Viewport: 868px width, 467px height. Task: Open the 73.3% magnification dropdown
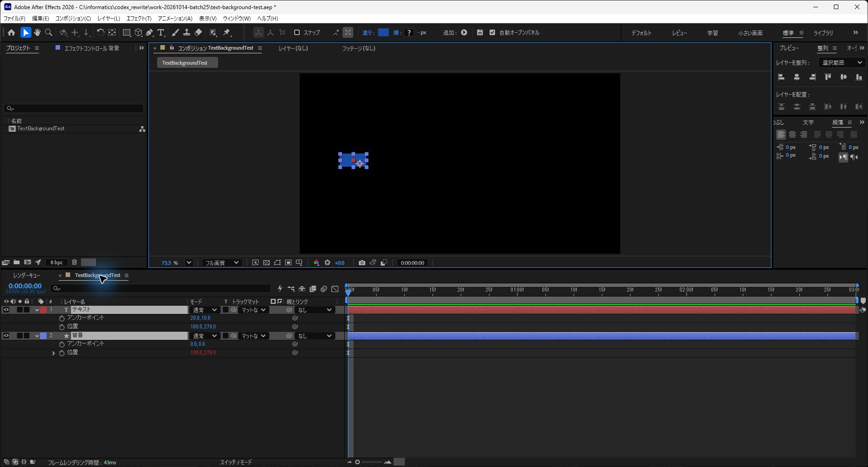coord(189,262)
